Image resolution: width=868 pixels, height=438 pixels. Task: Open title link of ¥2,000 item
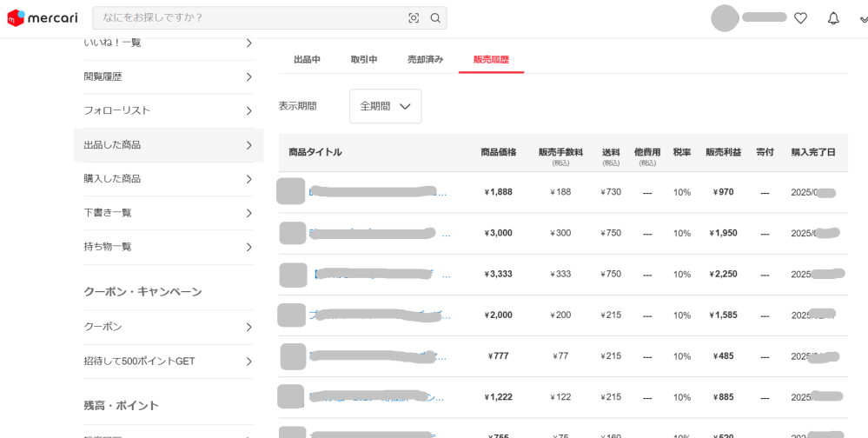click(379, 315)
